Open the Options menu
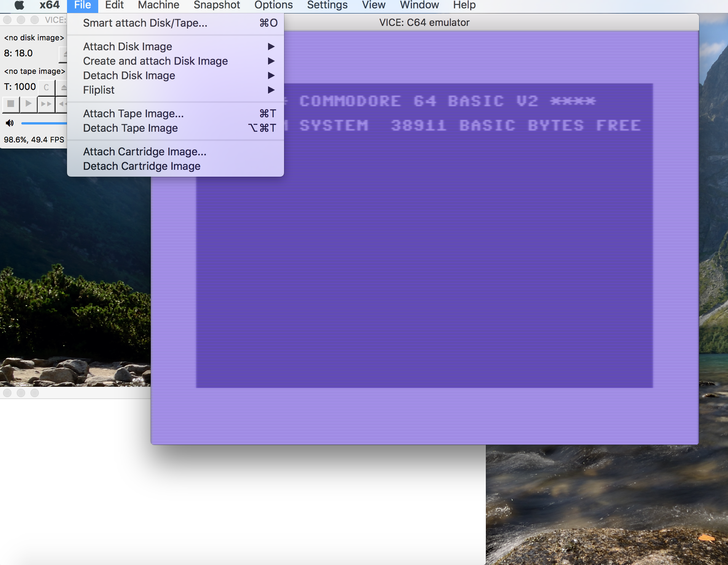Viewport: 728px width, 565px height. pyautogui.click(x=273, y=5)
